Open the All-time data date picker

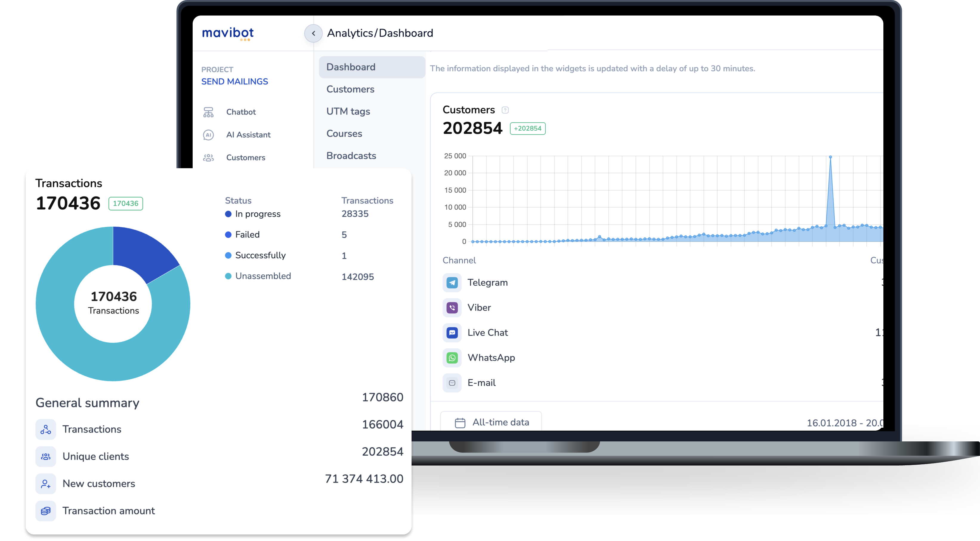491,422
